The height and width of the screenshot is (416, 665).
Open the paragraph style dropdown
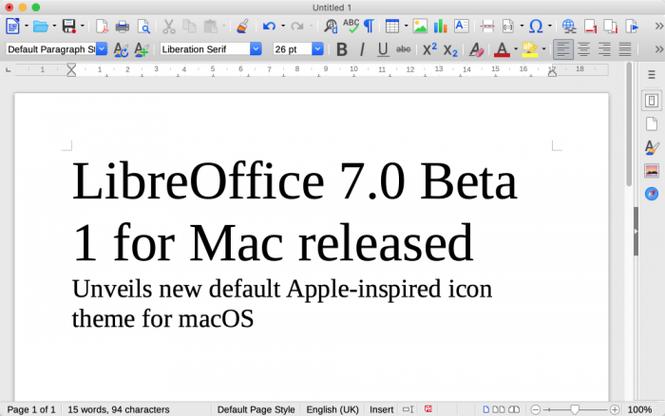point(101,49)
